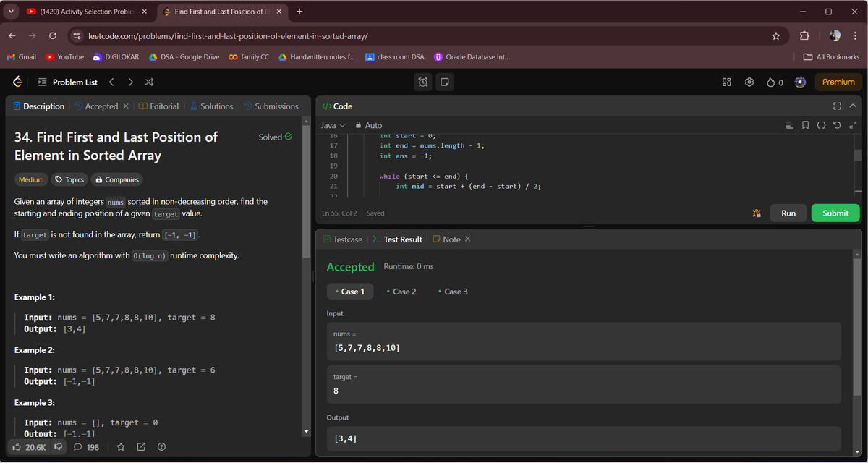Select Java language dropdown
The width and height of the screenshot is (868, 463).
333,125
